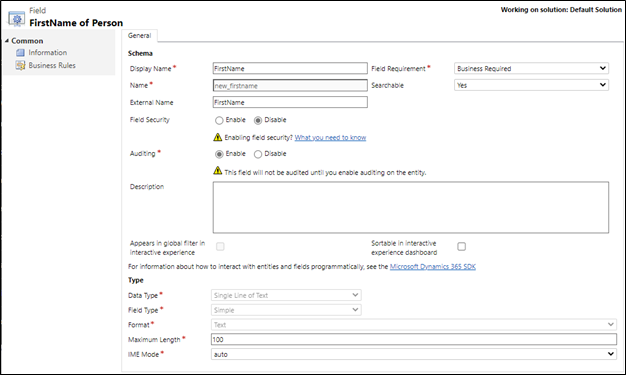Open Information in the Common section
Screen dimensions: 626x375
[48, 53]
